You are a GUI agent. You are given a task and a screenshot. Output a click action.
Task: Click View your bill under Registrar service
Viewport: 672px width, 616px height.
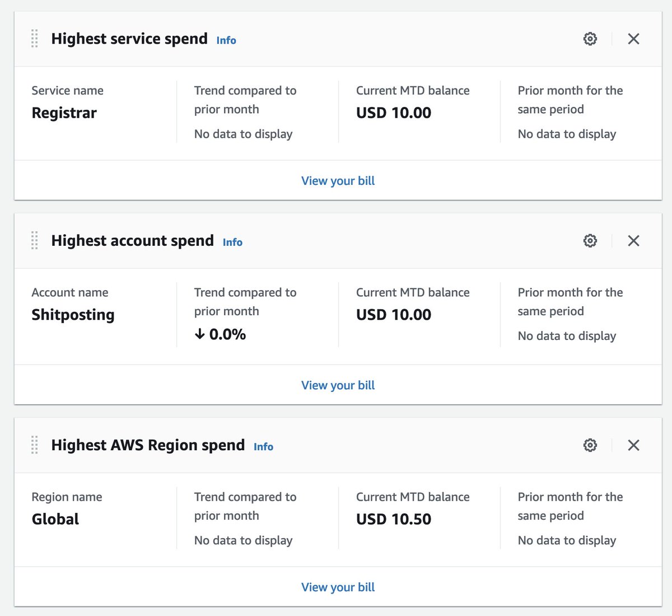(338, 181)
